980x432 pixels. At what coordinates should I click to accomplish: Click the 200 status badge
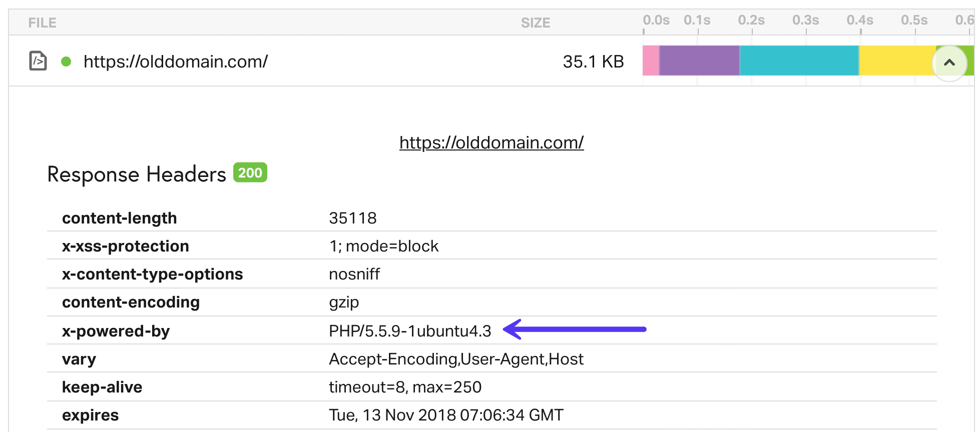[x=250, y=172]
